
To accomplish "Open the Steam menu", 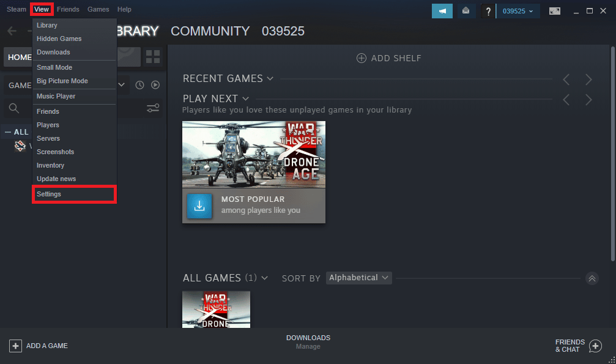I will tap(16, 9).
